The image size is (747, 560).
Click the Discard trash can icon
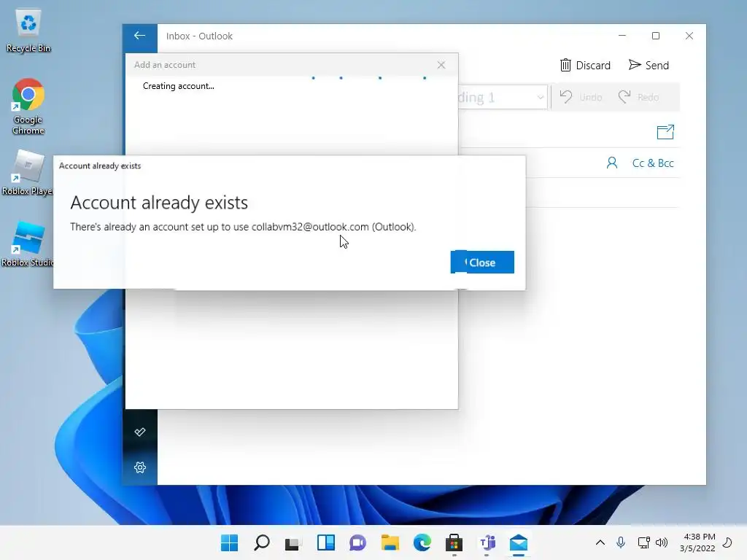tap(565, 65)
